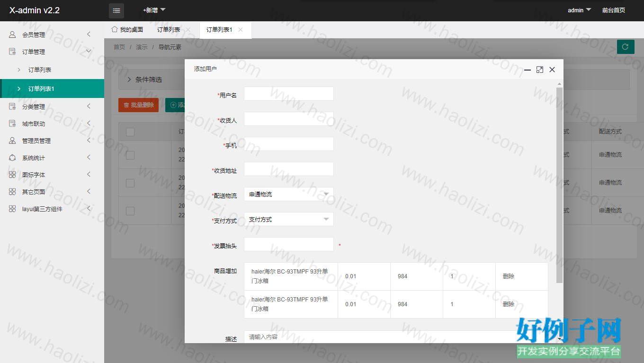Image resolution: width=644 pixels, height=363 pixels.
Task: Open the 支付方式 dropdown
Action: [289, 219]
